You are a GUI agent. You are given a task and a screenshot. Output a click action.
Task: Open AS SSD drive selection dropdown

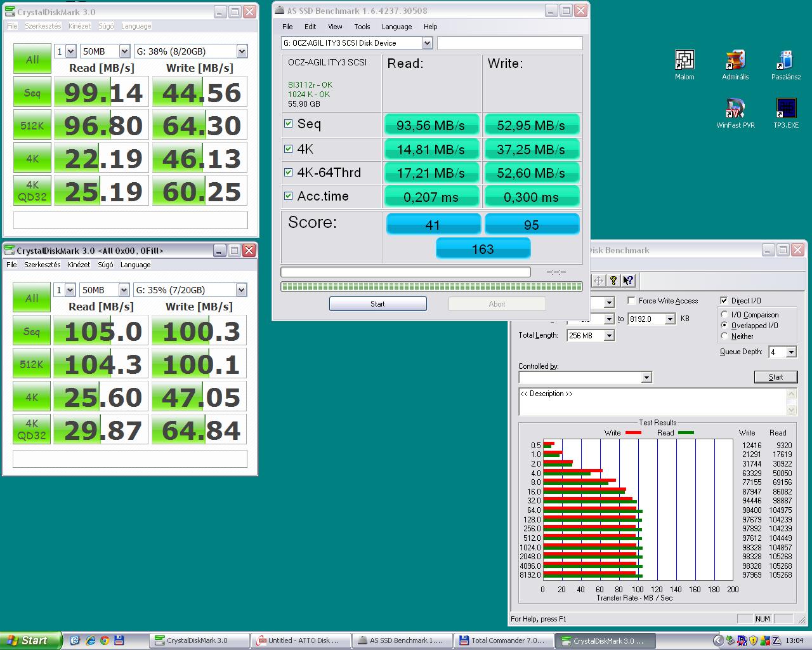[x=427, y=43]
